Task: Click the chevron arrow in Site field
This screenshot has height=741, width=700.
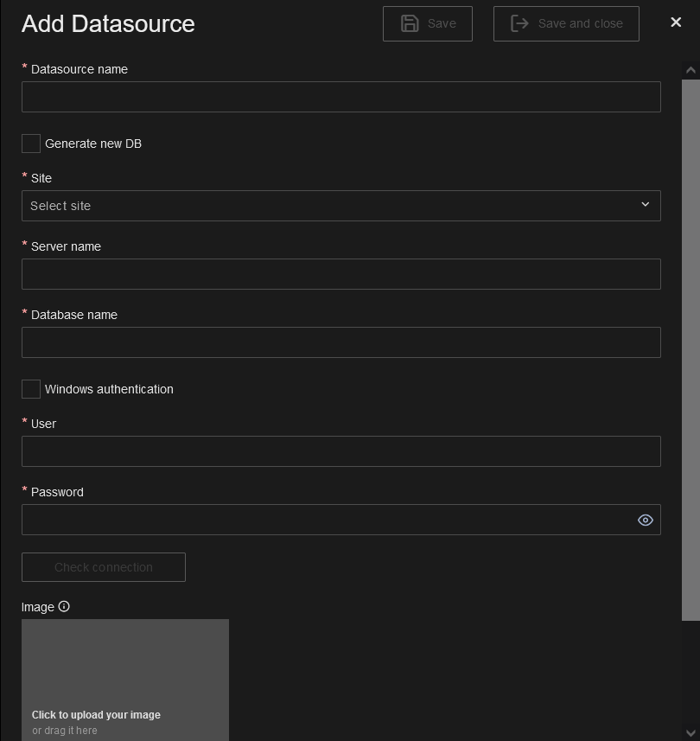Action: [x=645, y=205]
